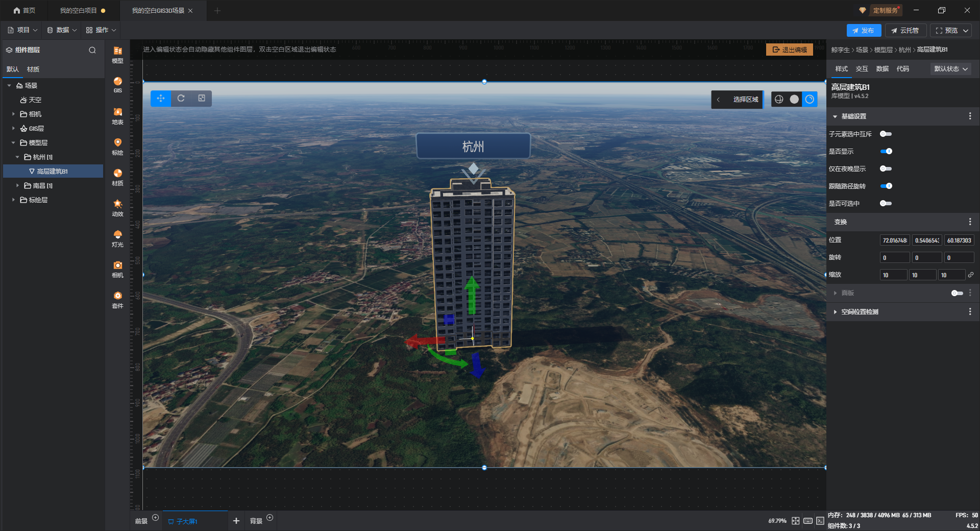Expand the 标绘层 tree node
980x531 pixels.
coord(13,200)
